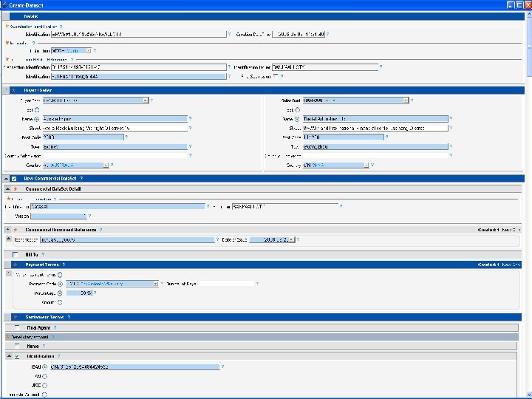Screen dimensions: 532x399
Task: Select the Amount radio in Payment Terms
Action: tap(60, 302)
